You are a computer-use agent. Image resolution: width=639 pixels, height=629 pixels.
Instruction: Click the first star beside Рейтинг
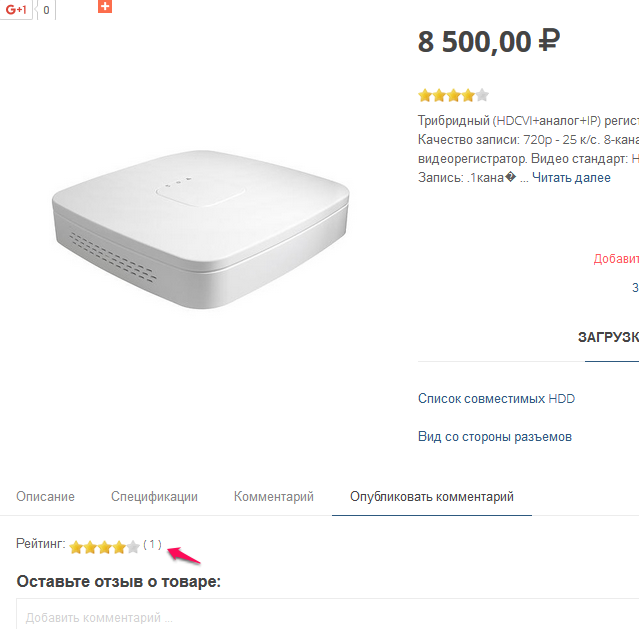point(76,547)
